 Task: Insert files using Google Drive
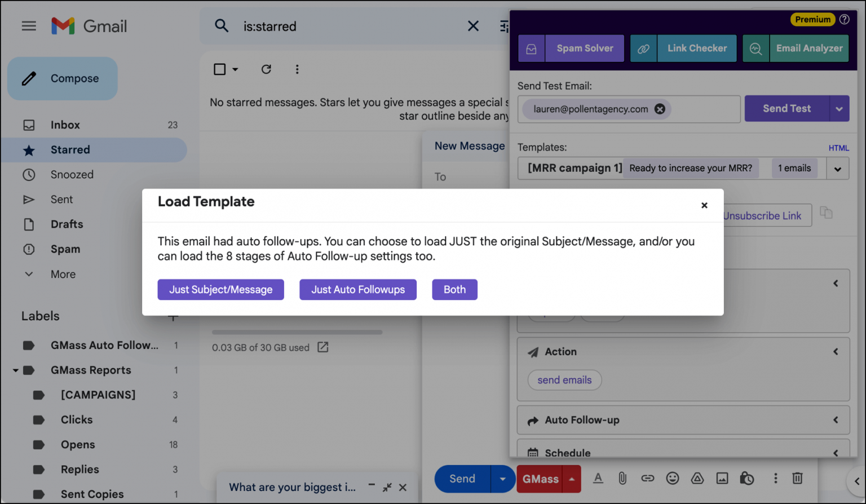(x=697, y=478)
